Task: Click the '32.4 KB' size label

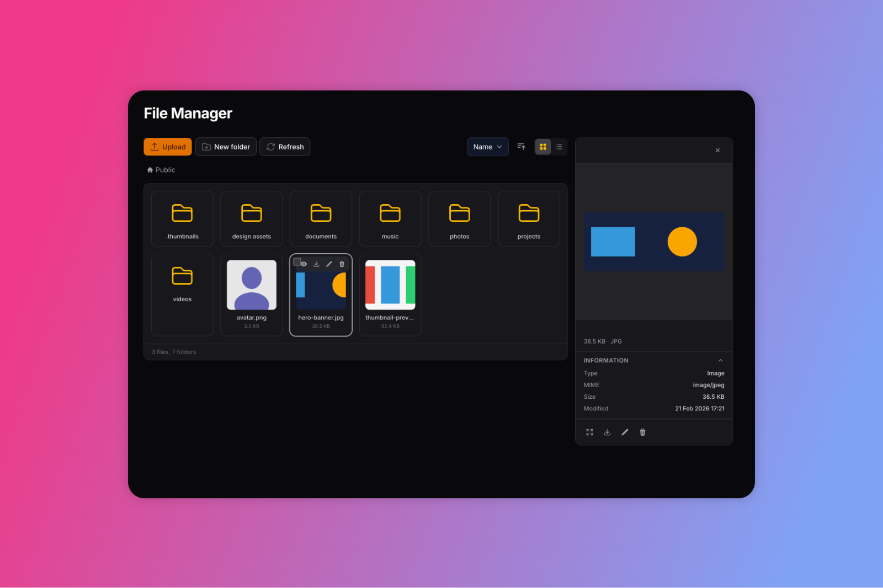Action: pos(390,327)
